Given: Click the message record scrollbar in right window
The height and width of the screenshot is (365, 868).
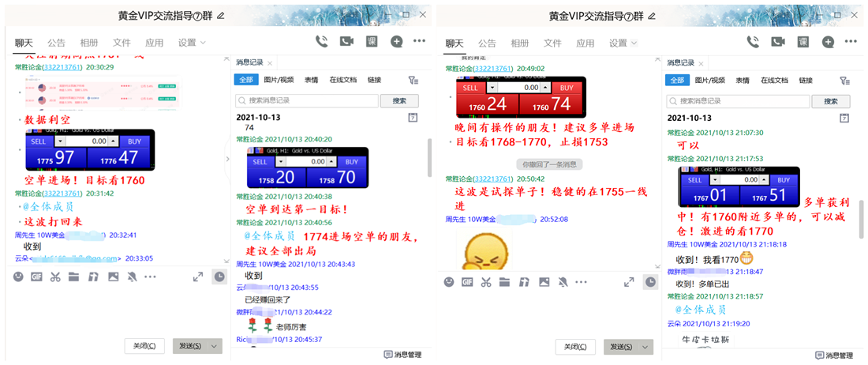Looking at the screenshot, I should [x=860, y=221].
